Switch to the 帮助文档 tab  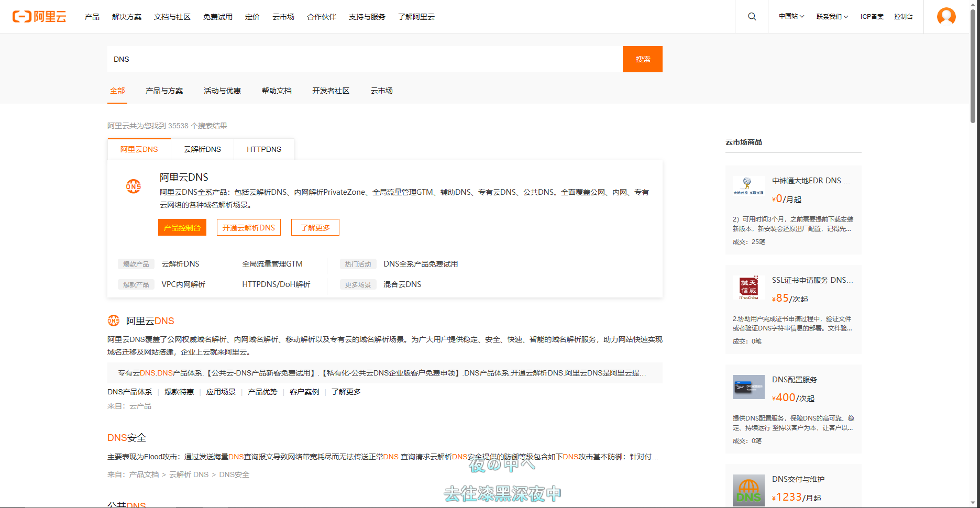click(277, 91)
